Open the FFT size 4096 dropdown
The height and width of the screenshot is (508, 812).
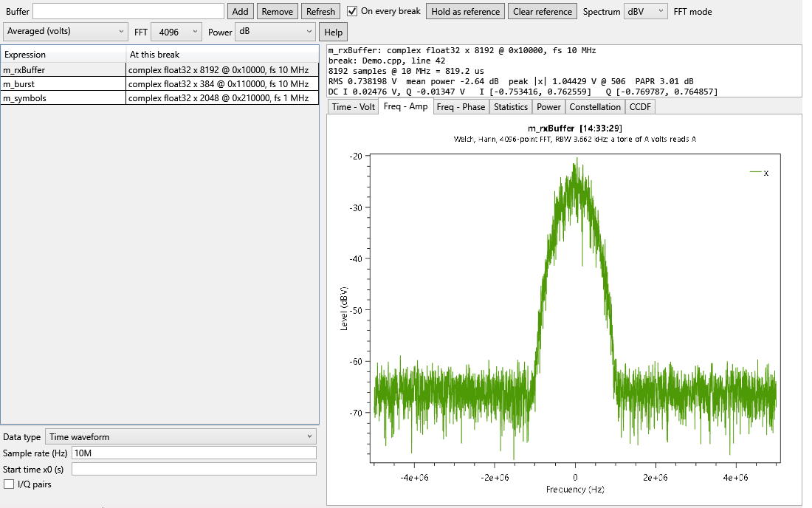click(x=176, y=32)
